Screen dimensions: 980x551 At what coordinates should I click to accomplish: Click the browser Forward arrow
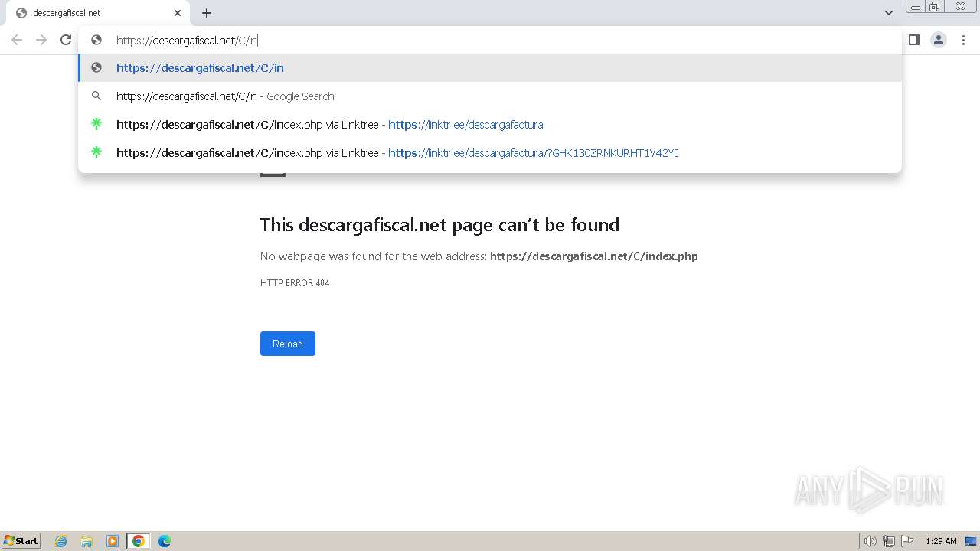(x=41, y=40)
